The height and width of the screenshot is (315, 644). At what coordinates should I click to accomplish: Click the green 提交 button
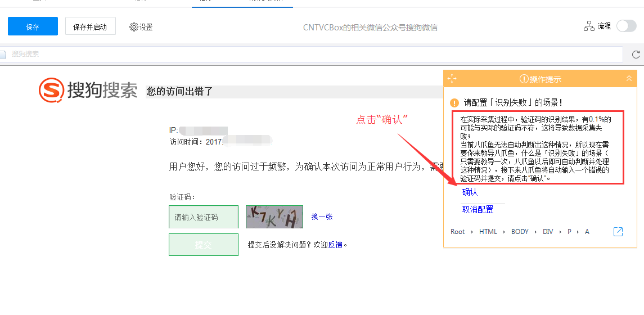(203, 245)
